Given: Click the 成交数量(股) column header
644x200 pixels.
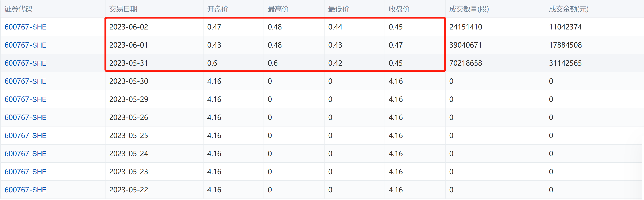Looking at the screenshot, I should (x=469, y=9).
